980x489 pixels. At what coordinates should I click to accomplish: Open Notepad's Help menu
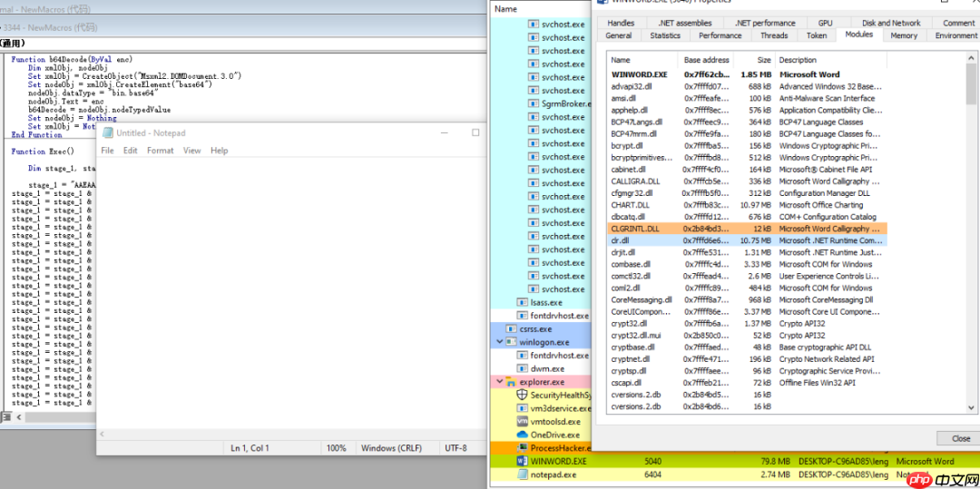click(220, 151)
